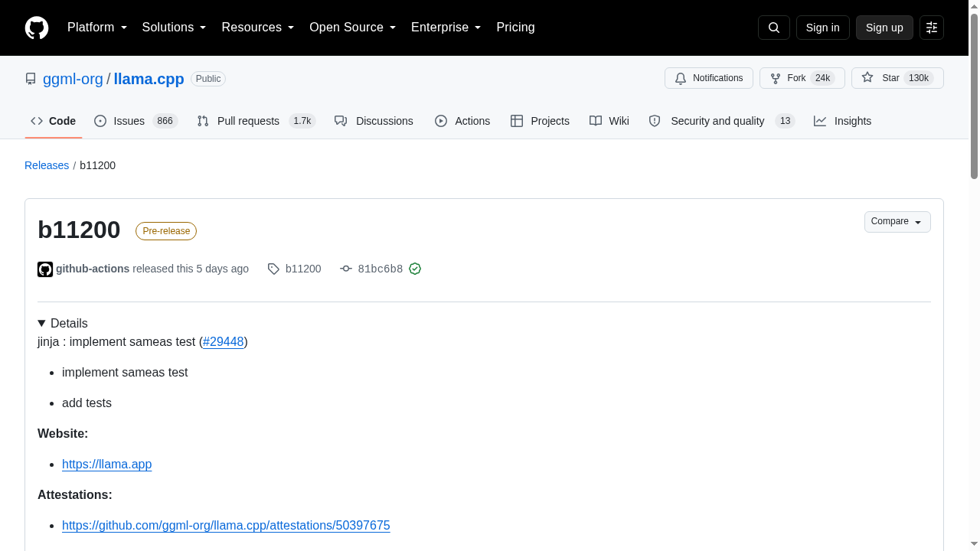Open the search magnifier button

[774, 28]
